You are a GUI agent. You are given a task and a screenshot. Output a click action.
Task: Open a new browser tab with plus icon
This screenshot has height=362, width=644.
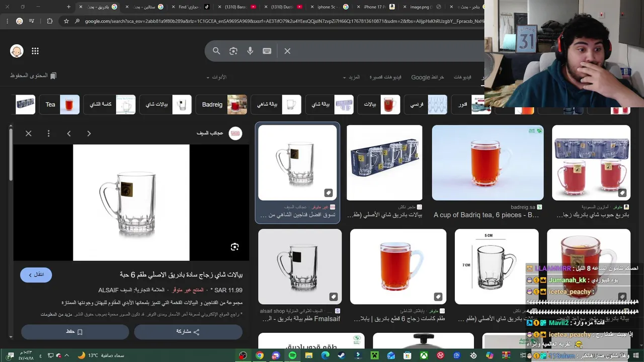69,7
